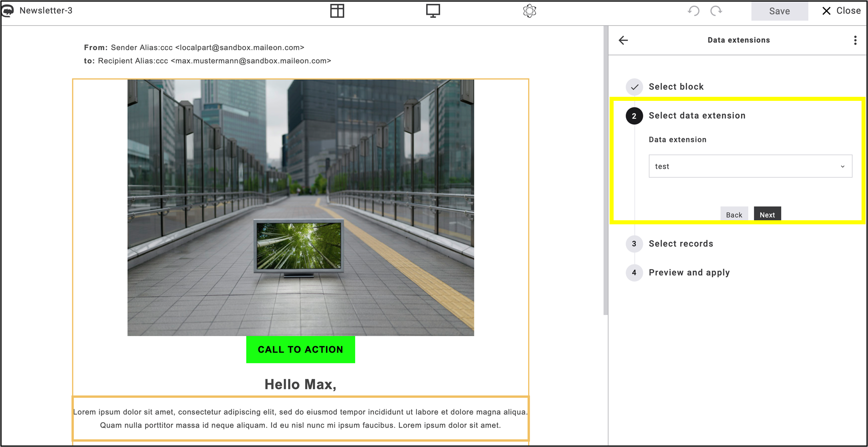The image size is (868, 447).
Task: Click the Next button
Action: (767, 214)
